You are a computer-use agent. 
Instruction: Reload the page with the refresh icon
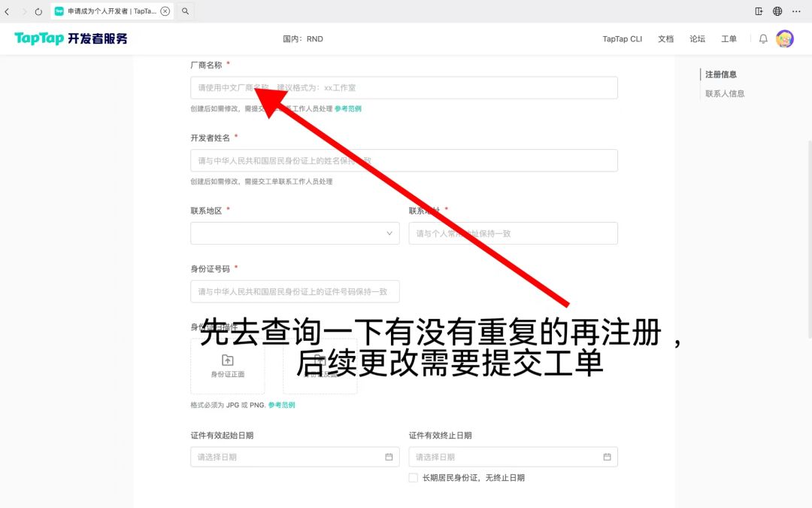click(x=38, y=11)
